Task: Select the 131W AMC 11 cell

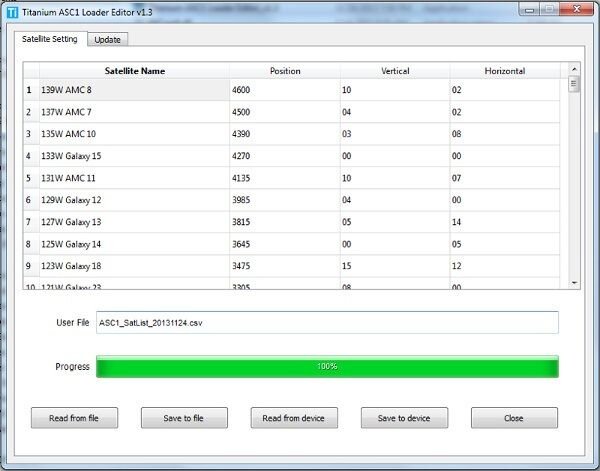Action: pos(134,178)
